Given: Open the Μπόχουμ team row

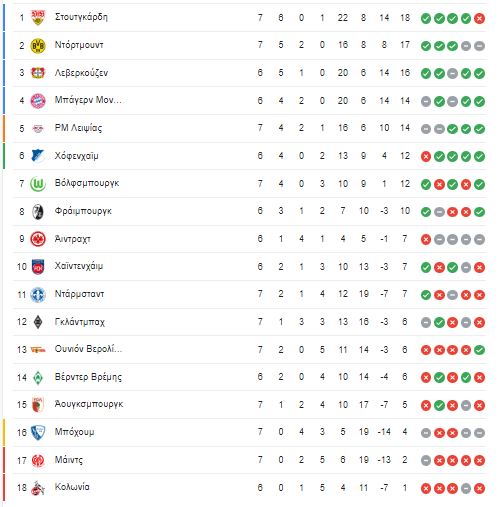Looking at the screenshot, I should click(x=249, y=432).
